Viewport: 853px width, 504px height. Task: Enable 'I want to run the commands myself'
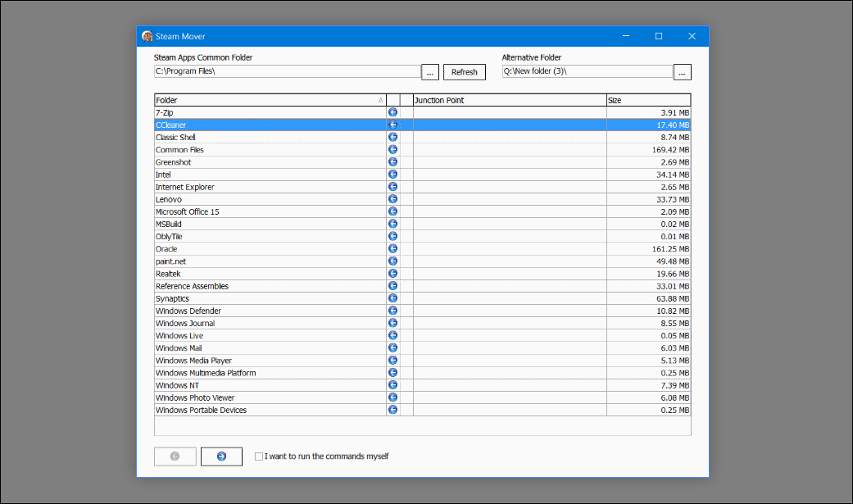259,456
